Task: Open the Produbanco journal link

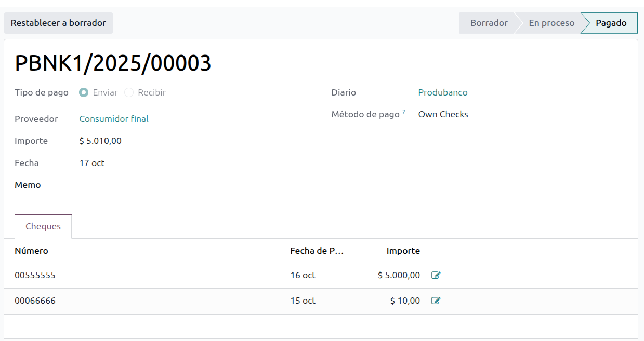Action: [x=443, y=92]
